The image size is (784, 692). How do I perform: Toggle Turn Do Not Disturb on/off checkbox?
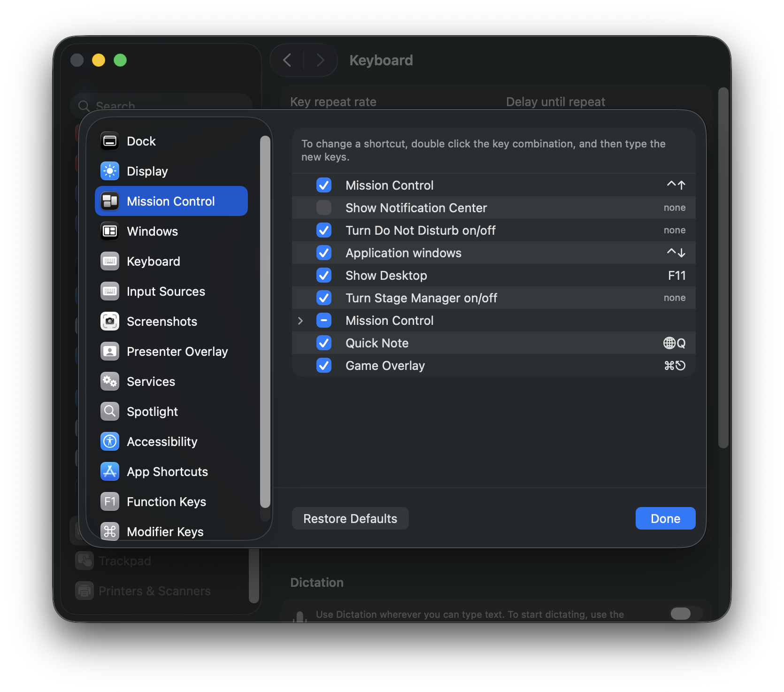click(324, 230)
